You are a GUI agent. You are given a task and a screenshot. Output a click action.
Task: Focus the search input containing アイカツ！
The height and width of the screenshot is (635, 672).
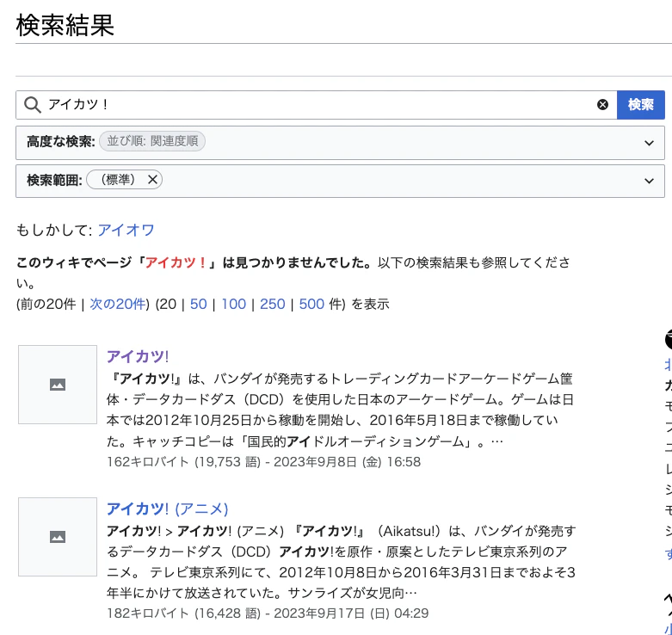(317, 105)
